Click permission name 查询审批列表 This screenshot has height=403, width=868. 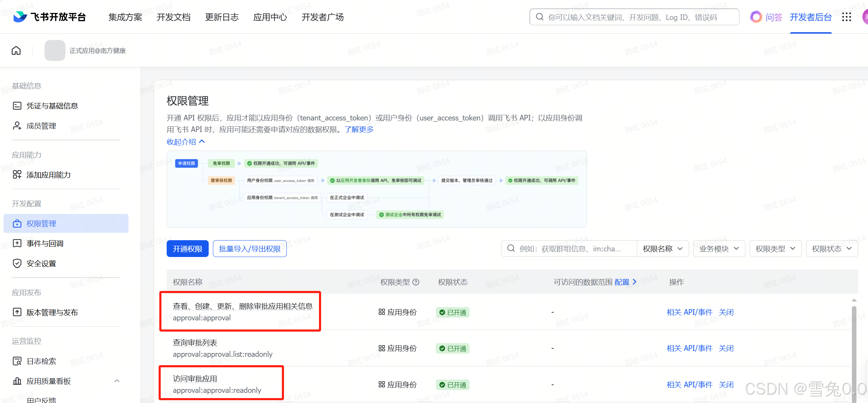coord(195,343)
